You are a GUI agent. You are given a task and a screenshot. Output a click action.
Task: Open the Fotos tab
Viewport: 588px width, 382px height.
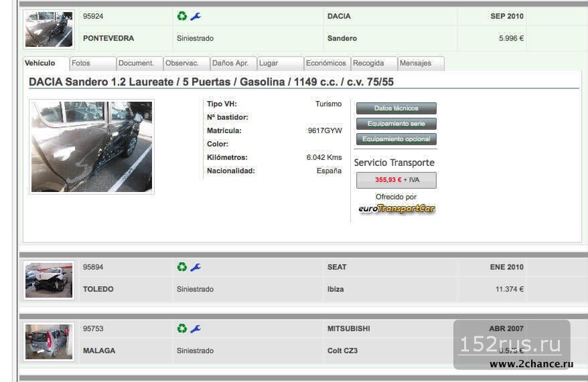(x=92, y=64)
